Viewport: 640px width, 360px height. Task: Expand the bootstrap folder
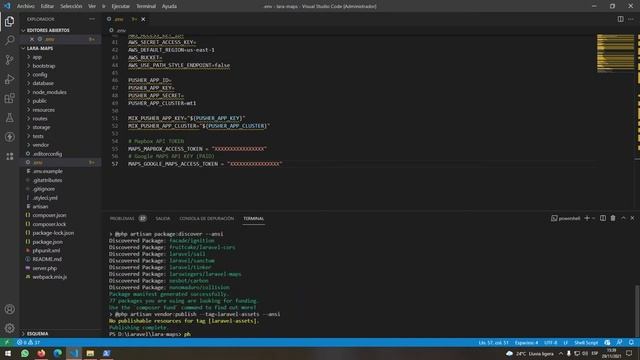[60, 66]
